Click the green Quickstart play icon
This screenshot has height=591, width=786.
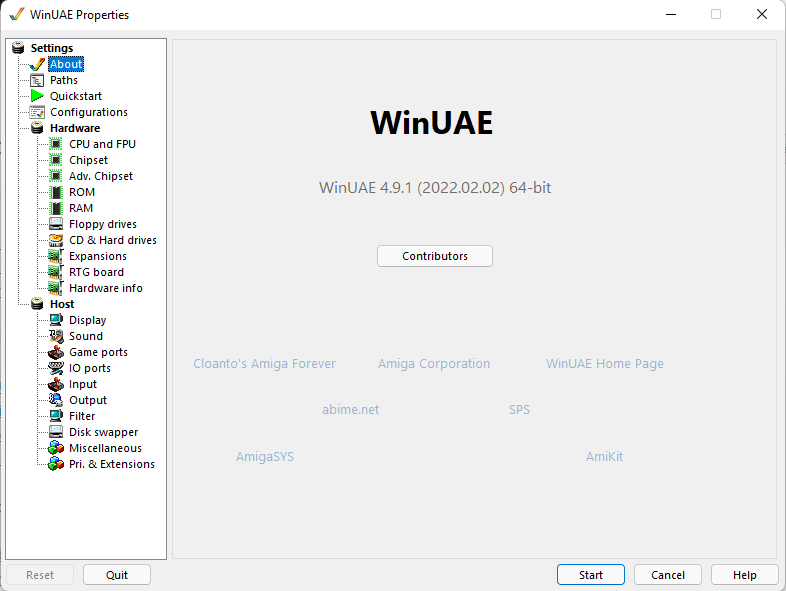pyautogui.click(x=37, y=96)
